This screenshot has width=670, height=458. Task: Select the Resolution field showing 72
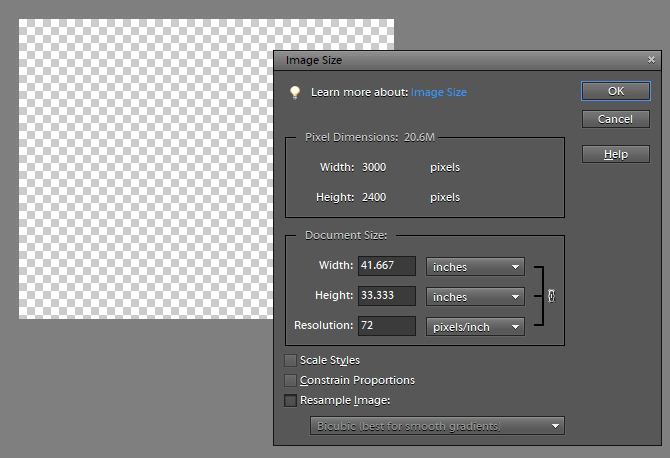386,326
